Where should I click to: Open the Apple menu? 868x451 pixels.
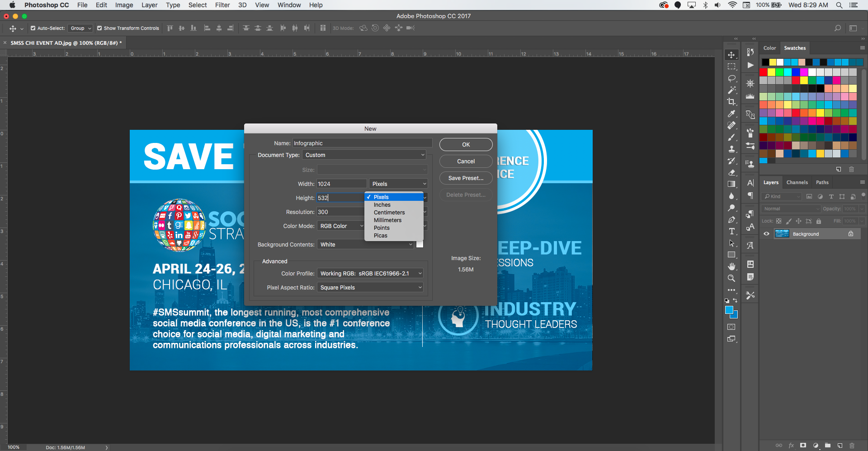click(x=12, y=5)
